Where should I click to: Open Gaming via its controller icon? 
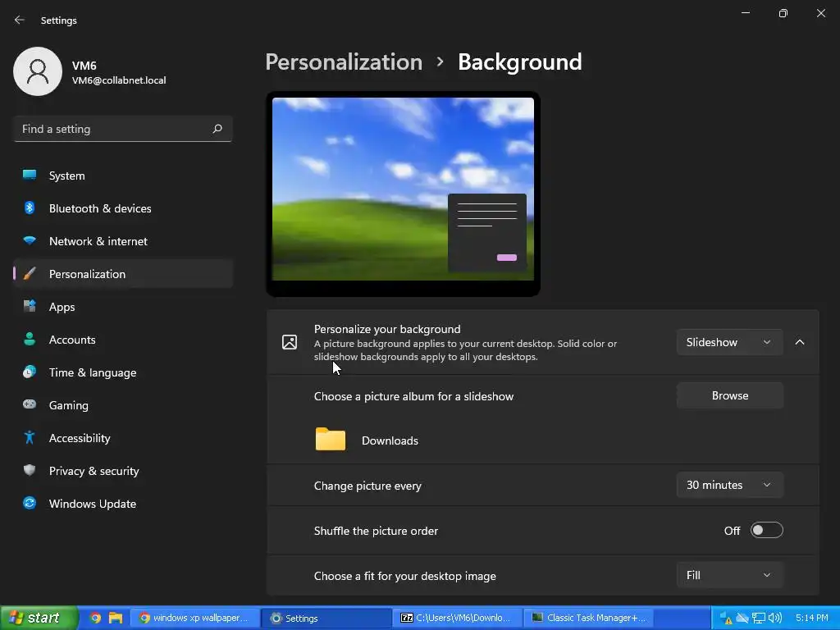tap(30, 404)
